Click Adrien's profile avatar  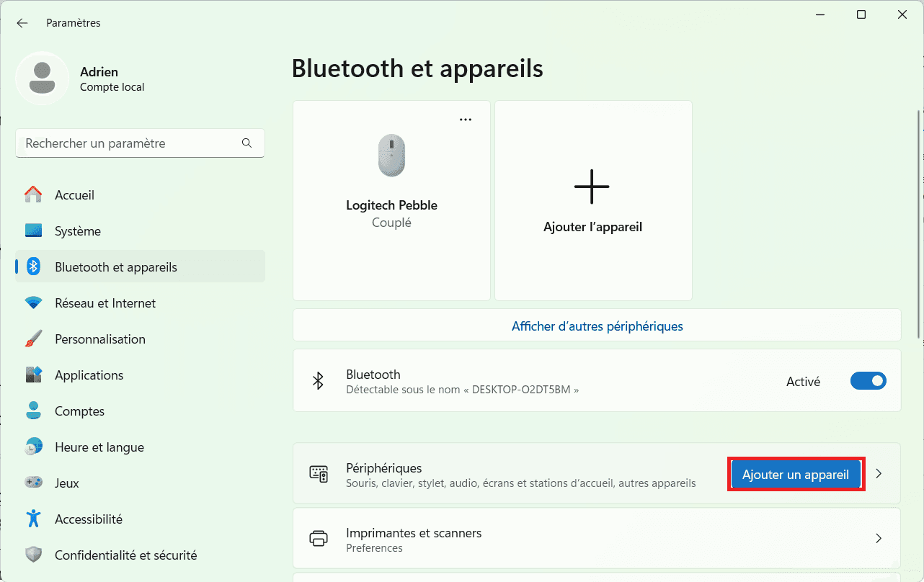click(x=43, y=79)
